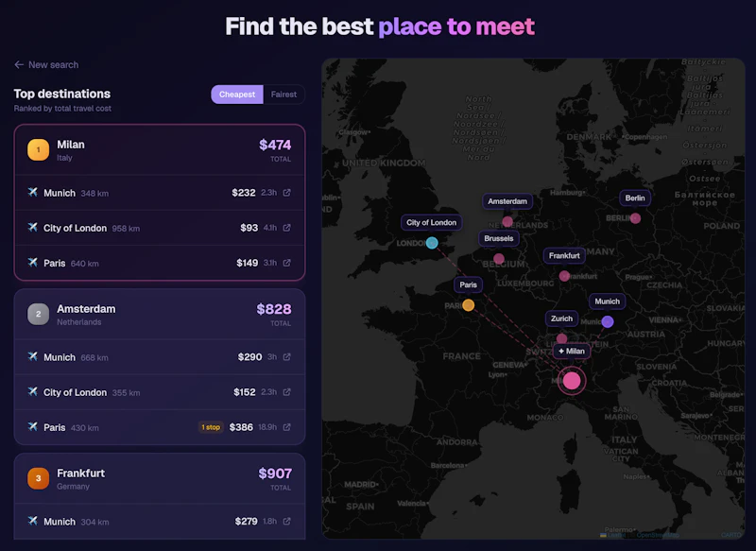Open external link for Amsterdam's City of London flight
The image size is (756, 551).
point(287,392)
